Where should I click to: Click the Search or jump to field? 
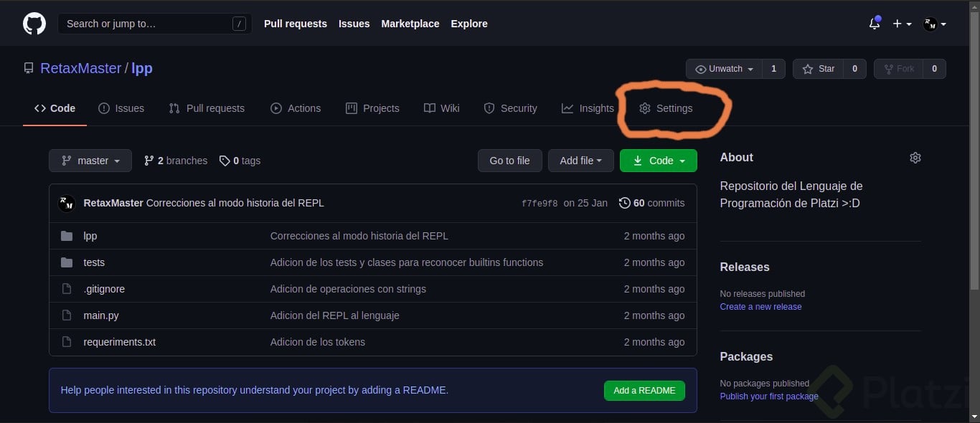click(155, 24)
